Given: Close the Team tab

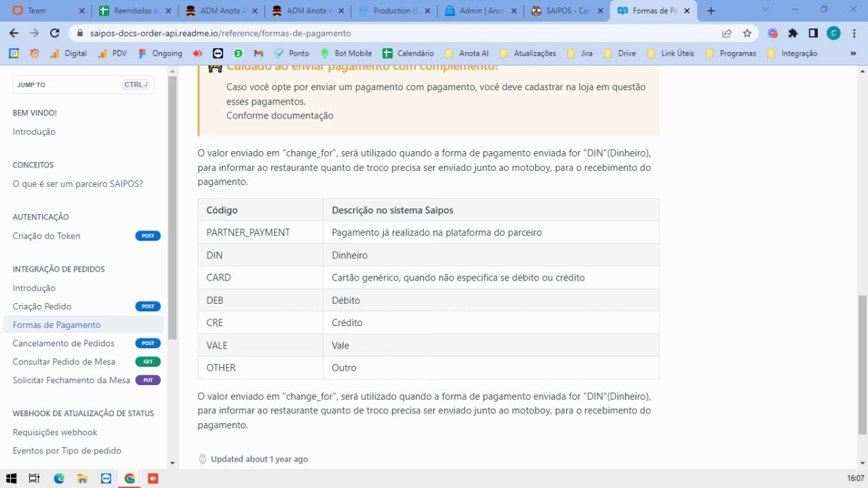Looking at the screenshot, I should pos(81,11).
